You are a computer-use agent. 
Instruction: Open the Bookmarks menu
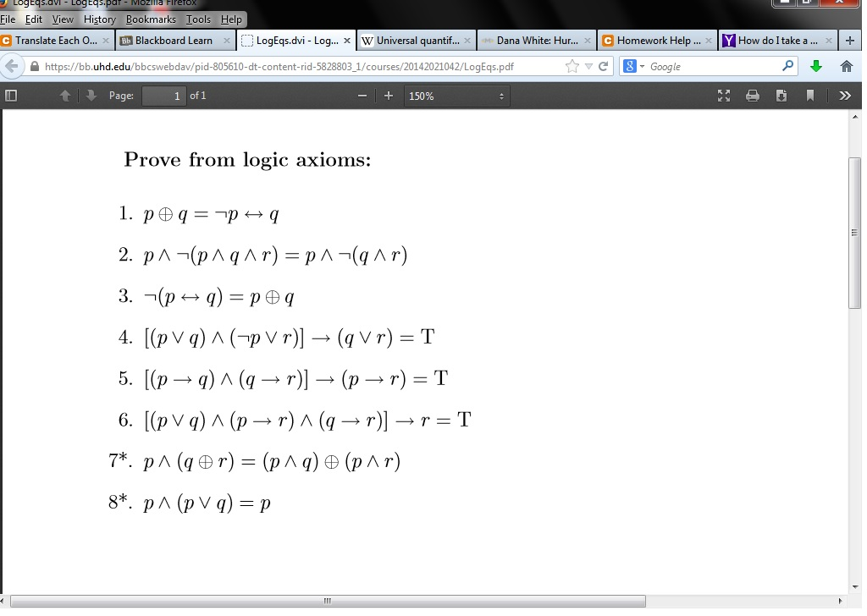tap(150, 19)
